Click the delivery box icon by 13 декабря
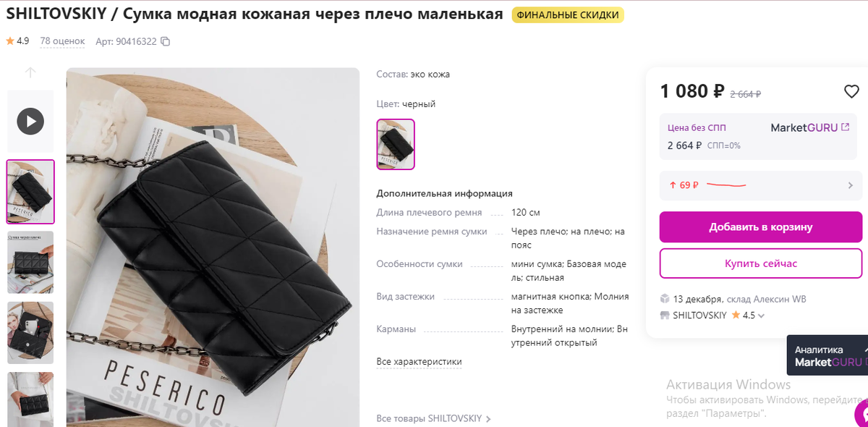This screenshot has height=427, width=868. [665, 299]
